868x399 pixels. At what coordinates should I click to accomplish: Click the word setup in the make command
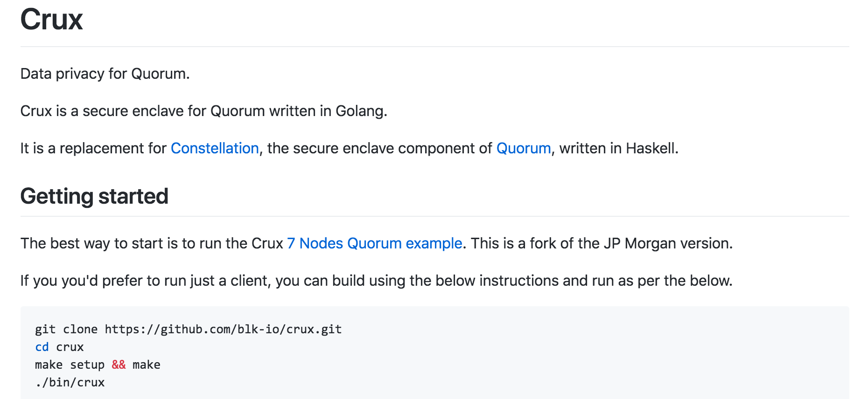pyautogui.click(x=87, y=365)
